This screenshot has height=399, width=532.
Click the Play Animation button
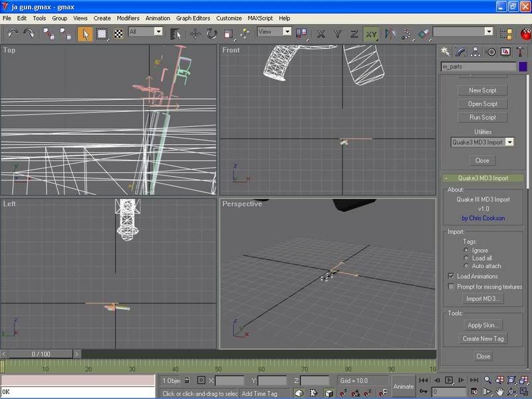click(448, 380)
